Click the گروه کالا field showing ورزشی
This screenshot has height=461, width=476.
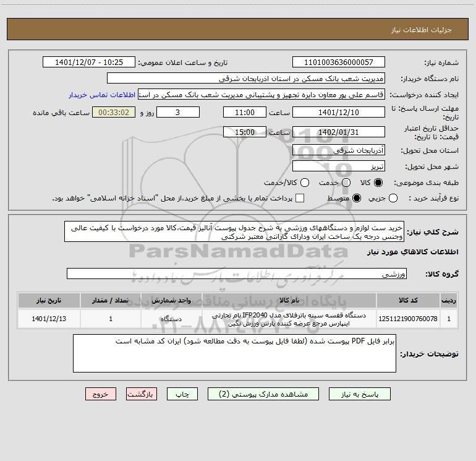pyautogui.click(x=237, y=274)
